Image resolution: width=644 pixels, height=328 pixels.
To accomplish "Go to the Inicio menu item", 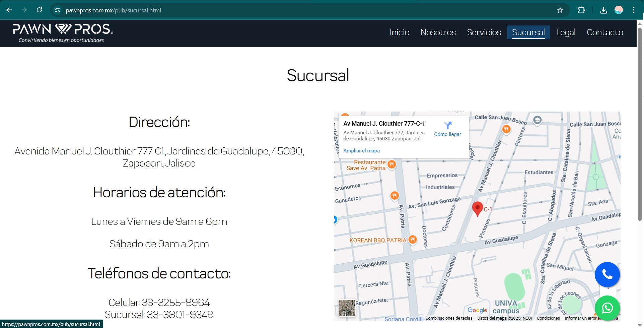I will pyautogui.click(x=399, y=32).
